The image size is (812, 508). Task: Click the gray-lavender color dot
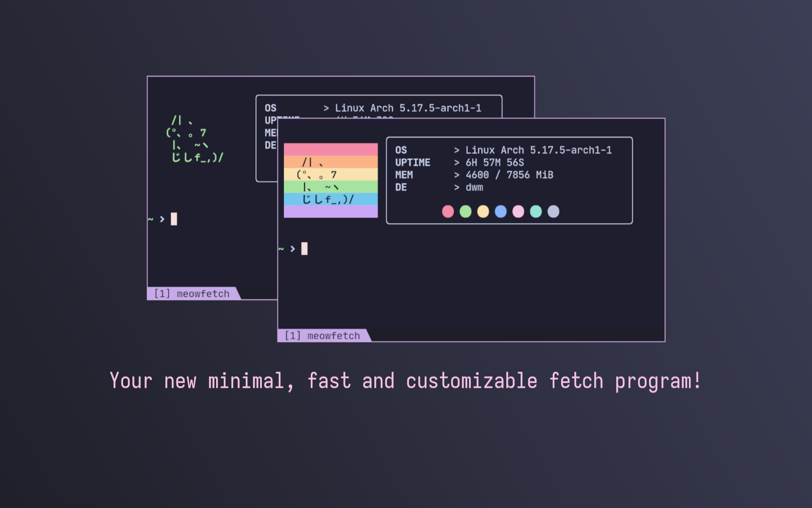(553, 211)
